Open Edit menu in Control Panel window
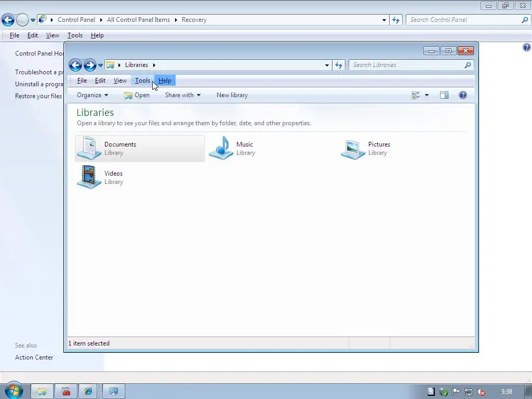Screen dimensions: 532x399 click(33, 35)
